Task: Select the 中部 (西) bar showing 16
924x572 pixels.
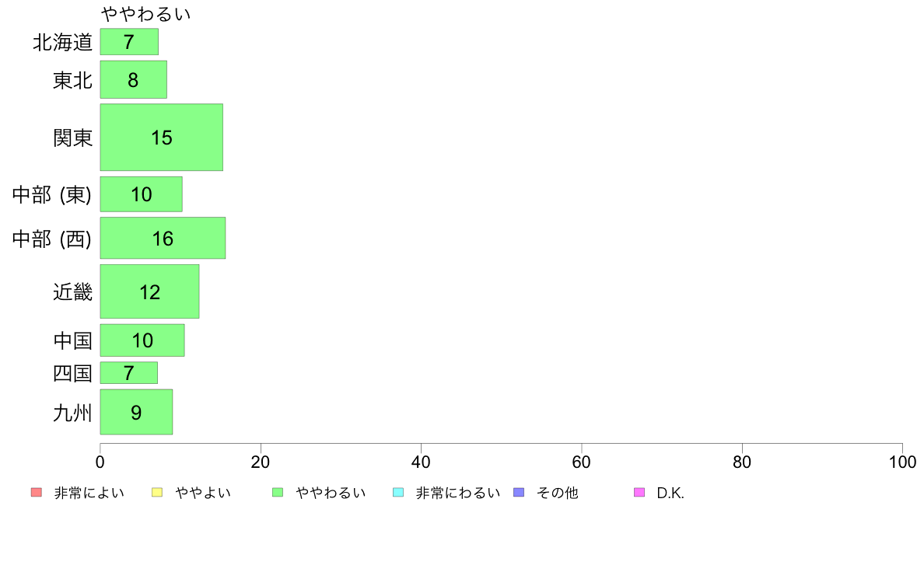Action: (x=163, y=238)
